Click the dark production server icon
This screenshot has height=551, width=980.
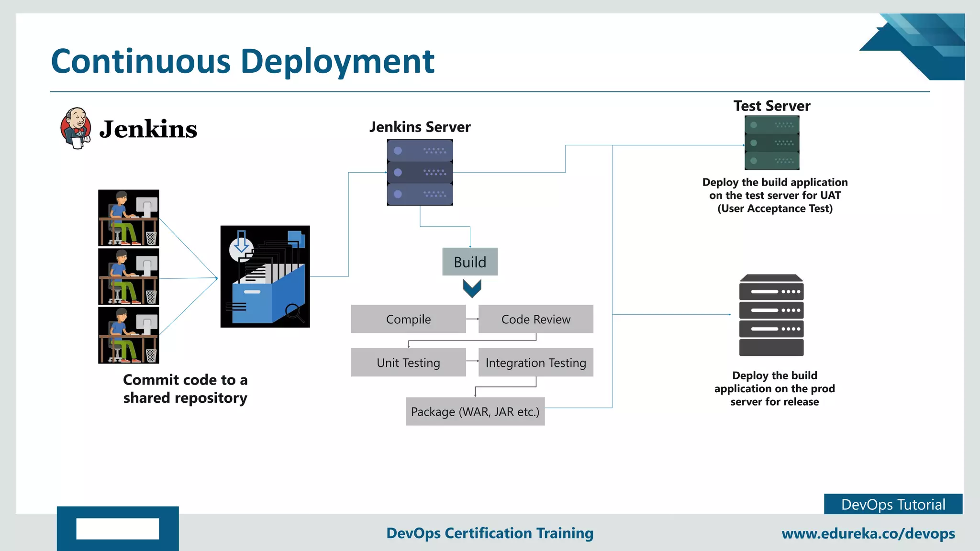(x=771, y=315)
